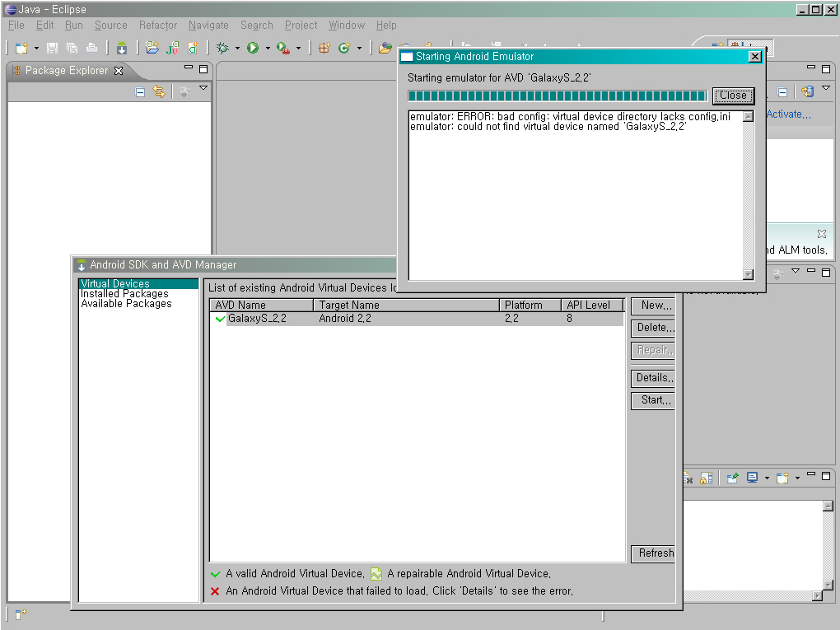
Task: Click the Start... button in AVD Manager
Action: pos(653,400)
